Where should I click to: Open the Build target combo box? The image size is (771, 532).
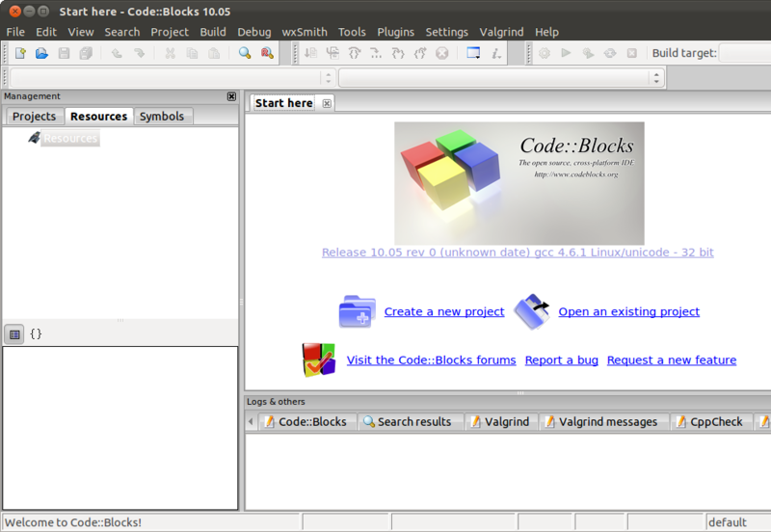[745, 53]
